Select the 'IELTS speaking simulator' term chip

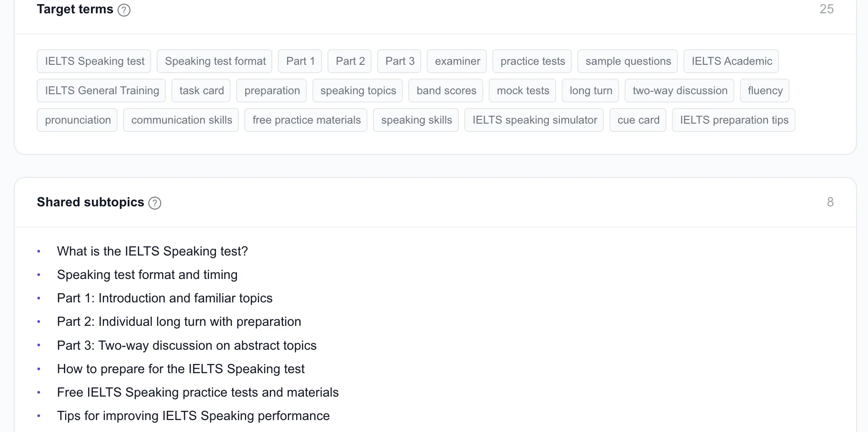(x=535, y=120)
